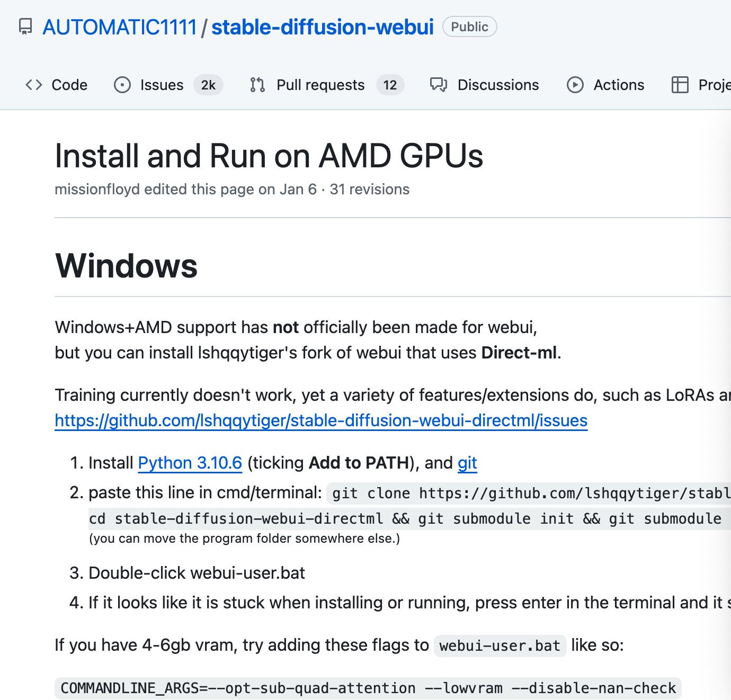731x700 pixels.
Task: Click the inline 'webui-user.bat' code text
Action: point(500,645)
